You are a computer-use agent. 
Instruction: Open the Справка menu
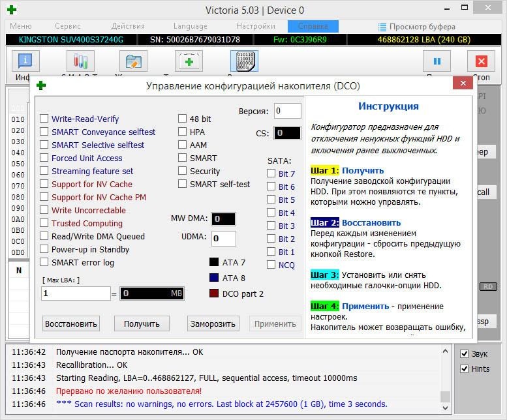point(313,26)
